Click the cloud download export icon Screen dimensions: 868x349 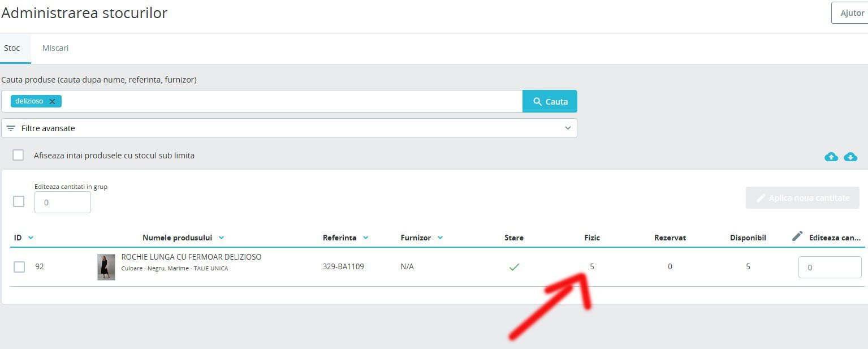850,157
